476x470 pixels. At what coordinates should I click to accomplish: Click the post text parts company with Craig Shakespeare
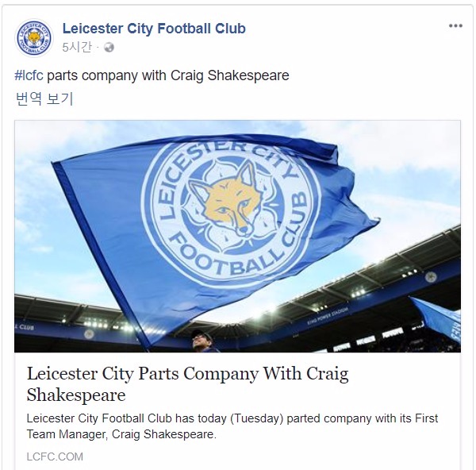pyautogui.click(x=168, y=75)
